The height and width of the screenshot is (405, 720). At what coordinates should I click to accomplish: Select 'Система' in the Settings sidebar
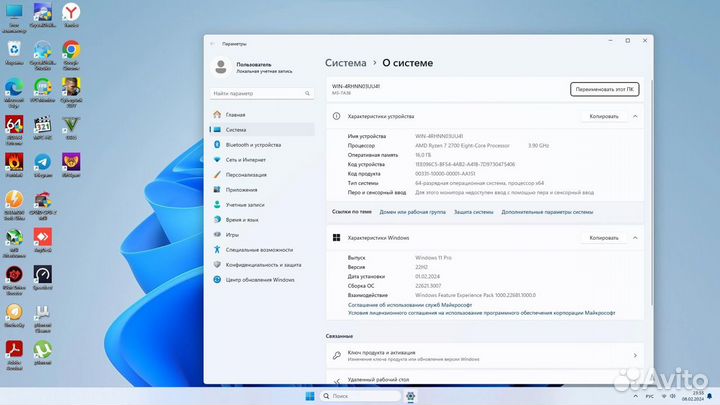point(262,129)
